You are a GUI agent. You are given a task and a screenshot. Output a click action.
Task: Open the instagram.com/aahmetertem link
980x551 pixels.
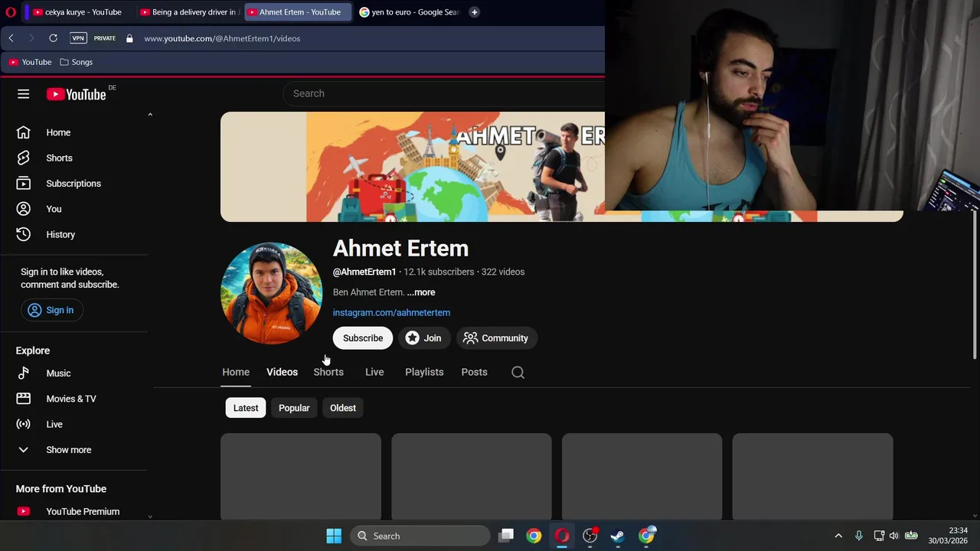391,312
